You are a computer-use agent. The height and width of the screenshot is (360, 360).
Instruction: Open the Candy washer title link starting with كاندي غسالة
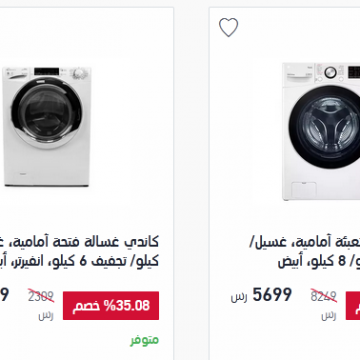(x=79, y=242)
